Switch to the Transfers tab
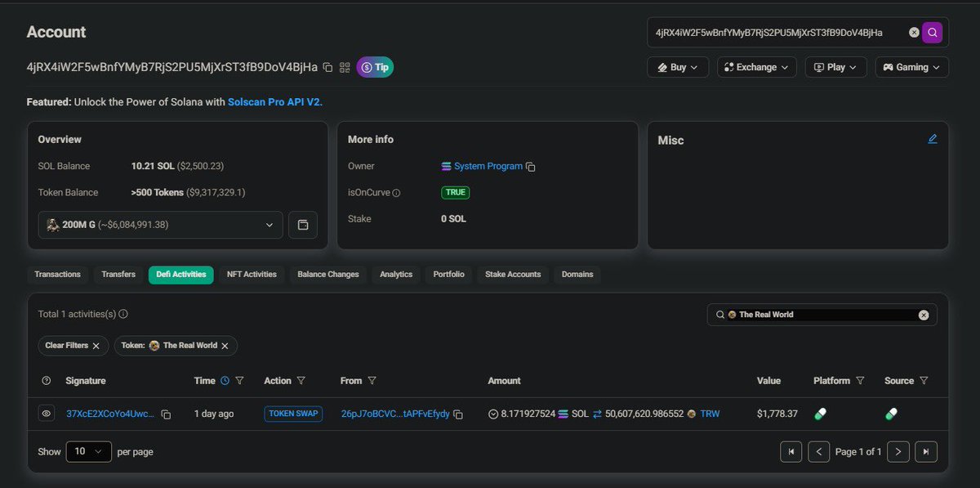Viewport: 980px width, 488px height. [x=118, y=275]
